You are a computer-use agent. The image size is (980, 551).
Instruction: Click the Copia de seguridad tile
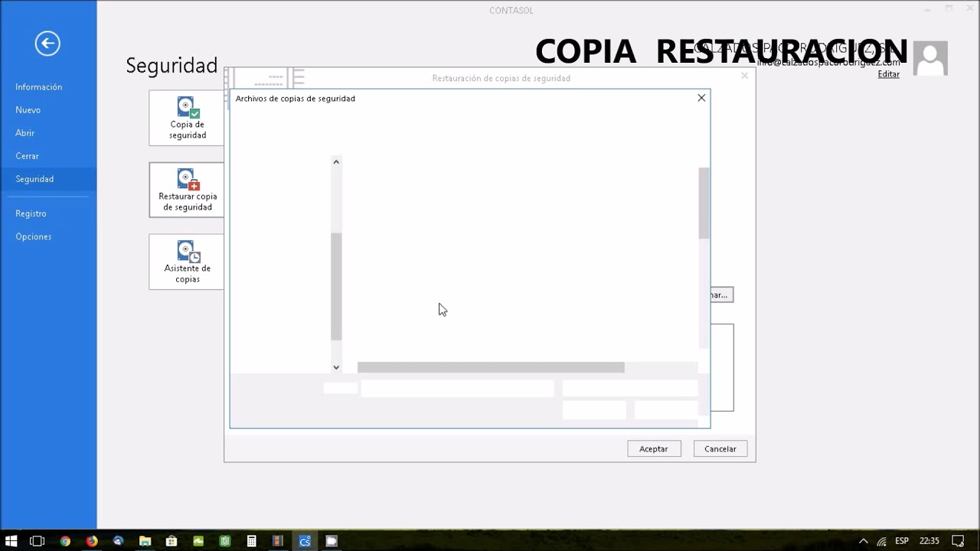pyautogui.click(x=187, y=118)
